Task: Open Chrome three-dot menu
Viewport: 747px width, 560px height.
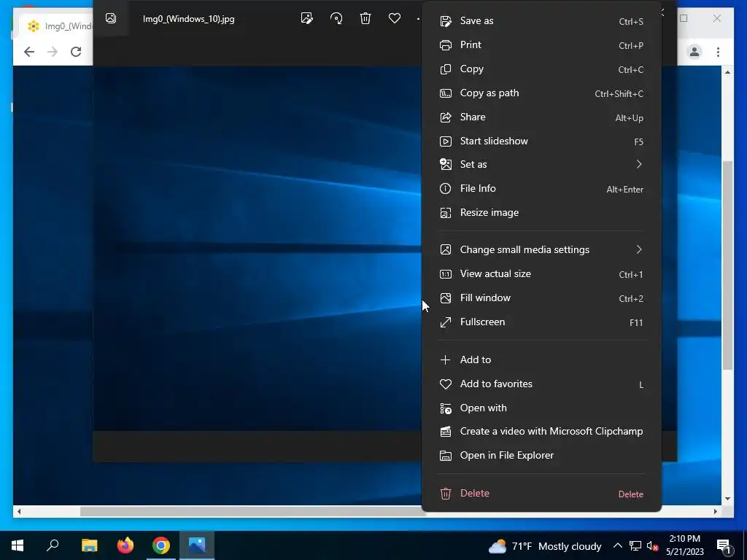Action: pos(718,52)
